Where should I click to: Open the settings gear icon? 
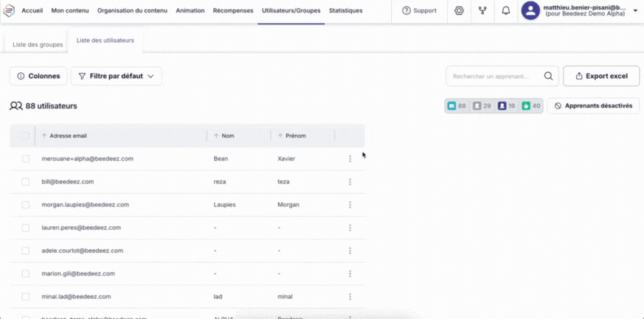tap(459, 11)
